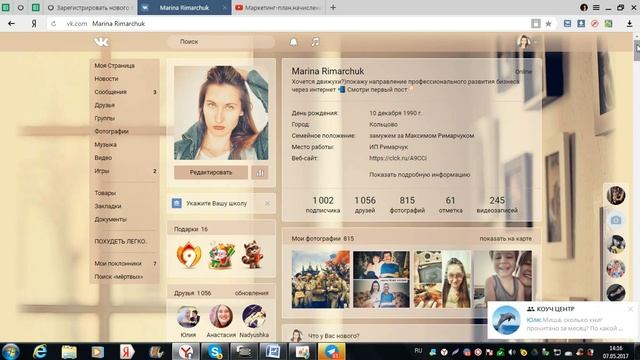Open 'Мои поклонники' sidebar link
This screenshot has height=360, width=640.
point(118,264)
